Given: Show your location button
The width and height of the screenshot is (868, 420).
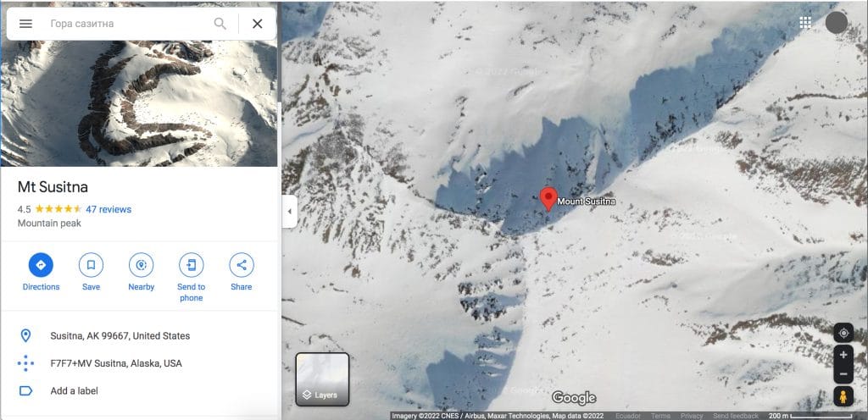Looking at the screenshot, I should tap(843, 334).
